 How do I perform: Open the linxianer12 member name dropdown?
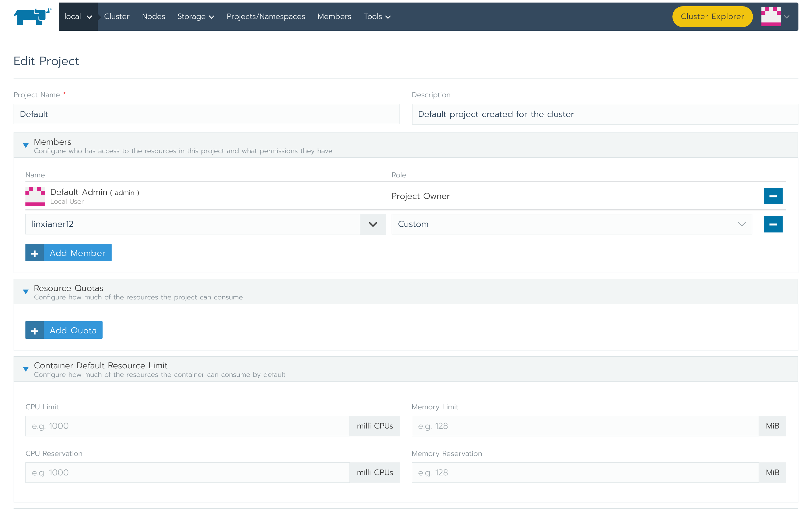tap(372, 224)
